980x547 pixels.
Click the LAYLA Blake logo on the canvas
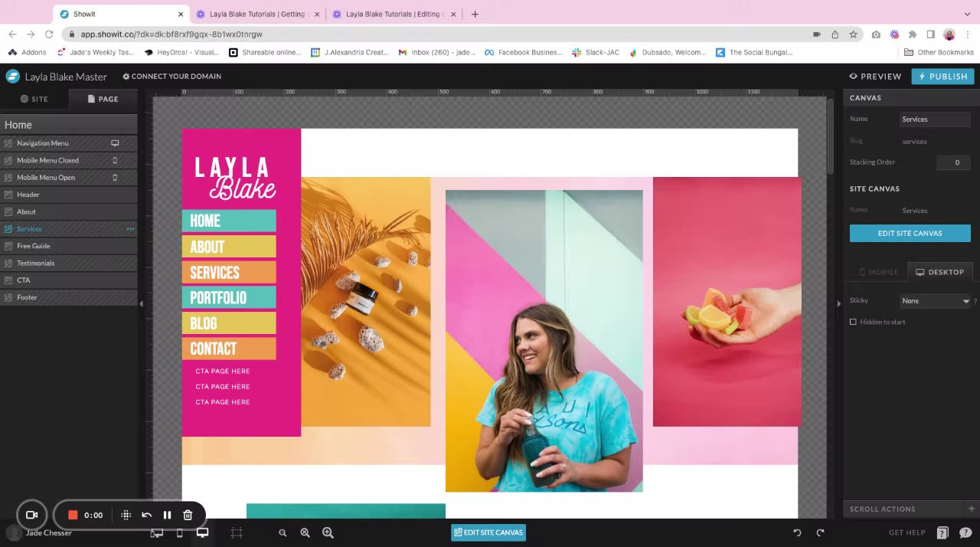pos(235,178)
